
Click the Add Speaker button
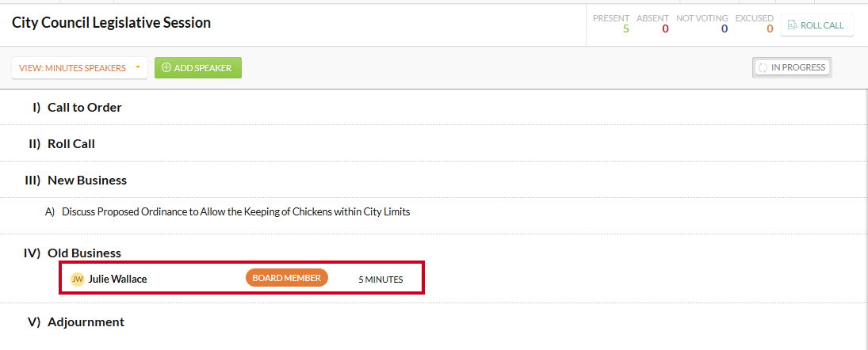pos(197,68)
